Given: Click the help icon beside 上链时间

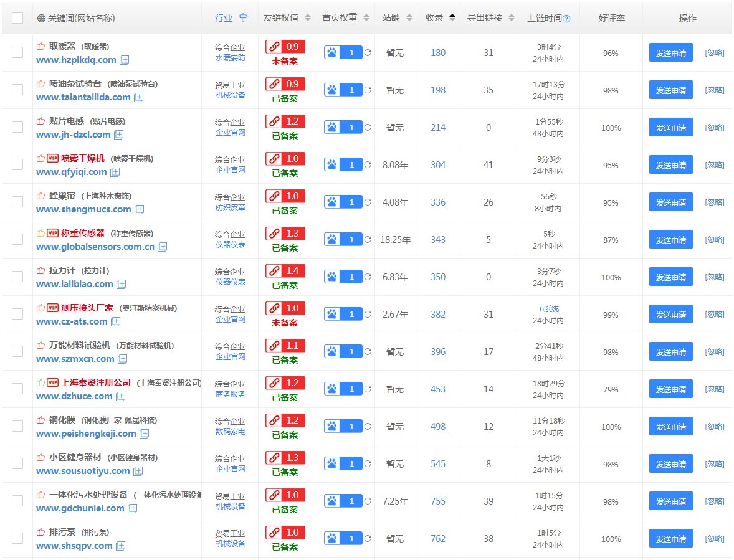Looking at the screenshot, I should (x=566, y=19).
